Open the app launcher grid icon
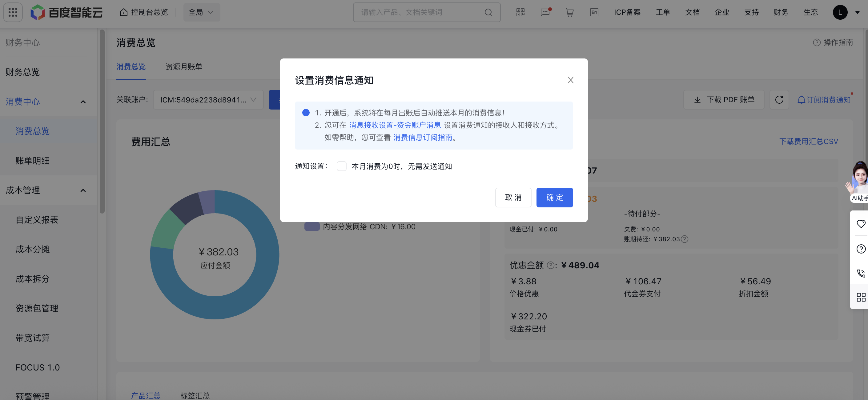868x400 pixels. (13, 12)
